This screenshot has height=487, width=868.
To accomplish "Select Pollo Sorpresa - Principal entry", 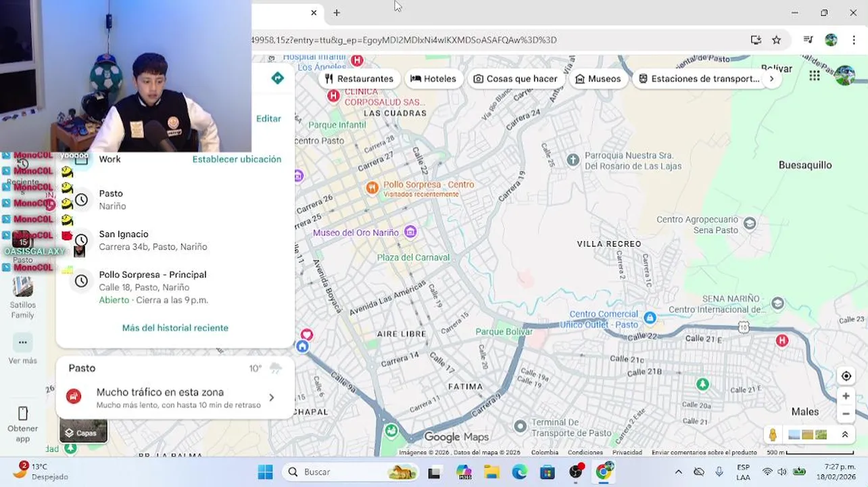I will click(x=176, y=287).
